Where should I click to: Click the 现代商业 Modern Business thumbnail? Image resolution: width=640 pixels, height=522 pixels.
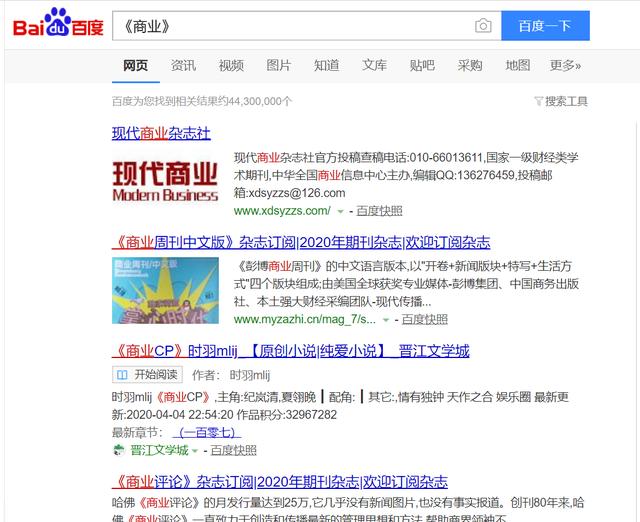(x=165, y=181)
